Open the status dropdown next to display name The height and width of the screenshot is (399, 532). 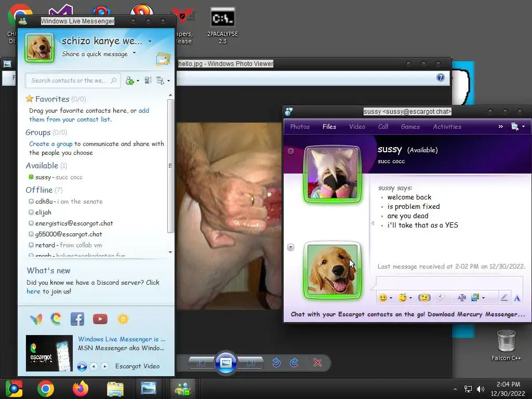[150, 42]
